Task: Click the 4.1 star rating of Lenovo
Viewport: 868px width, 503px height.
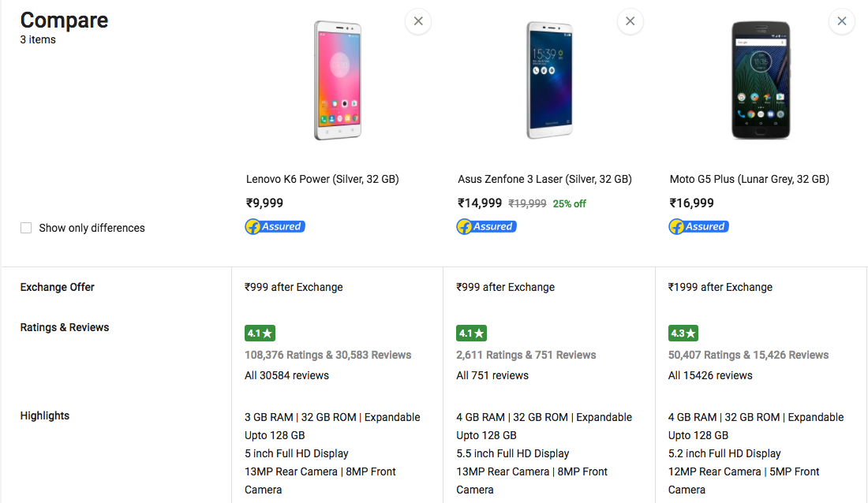Action: point(260,333)
